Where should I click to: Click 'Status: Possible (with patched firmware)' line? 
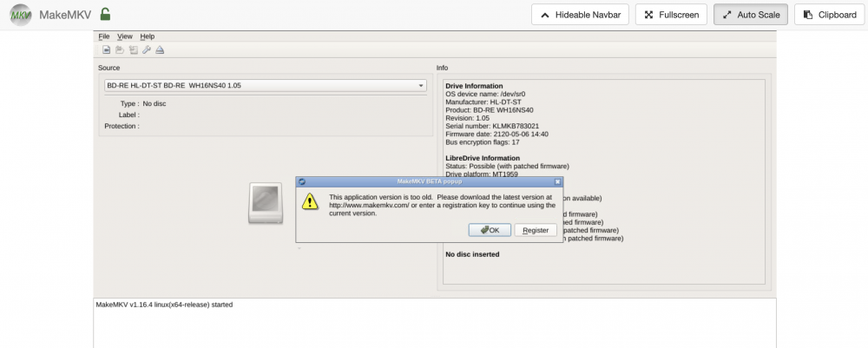coord(507,166)
